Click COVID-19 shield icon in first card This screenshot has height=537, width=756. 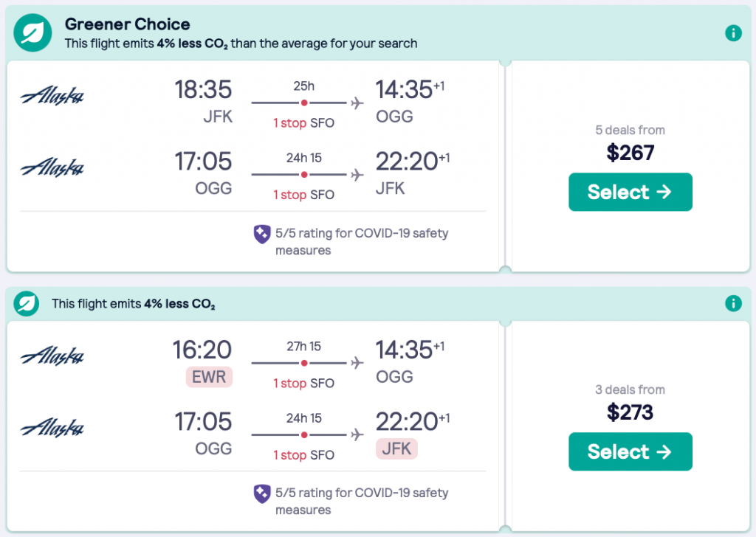click(261, 235)
